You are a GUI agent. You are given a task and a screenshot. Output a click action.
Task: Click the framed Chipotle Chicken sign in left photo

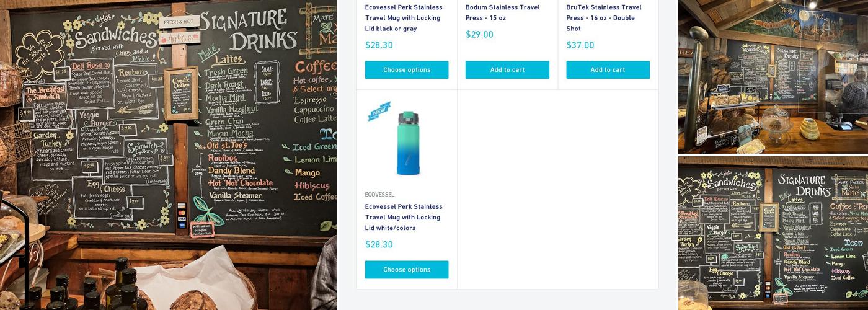[x=182, y=93]
